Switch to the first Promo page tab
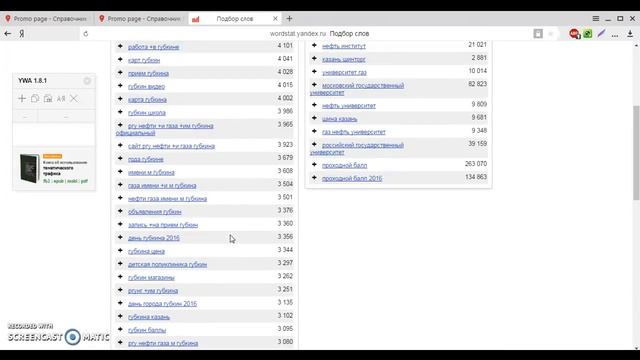640x360 pixels. [x=46, y=19]
